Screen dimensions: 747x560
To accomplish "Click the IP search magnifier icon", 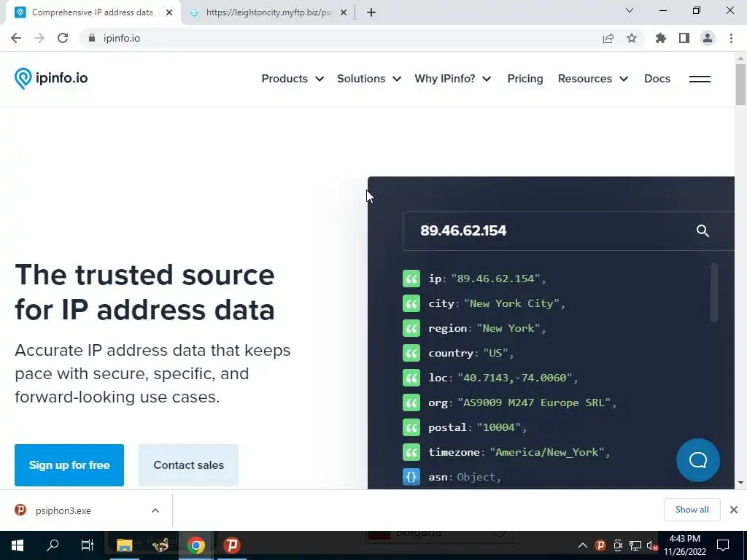I will click(703, 231).
